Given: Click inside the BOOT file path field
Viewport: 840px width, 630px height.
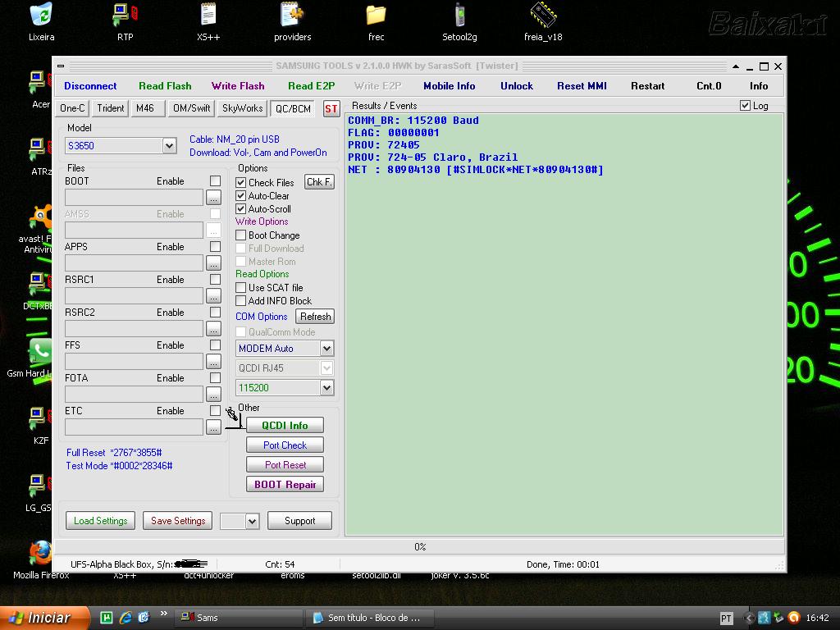Looking at the screenshot, I should click(x=134, y=198).
